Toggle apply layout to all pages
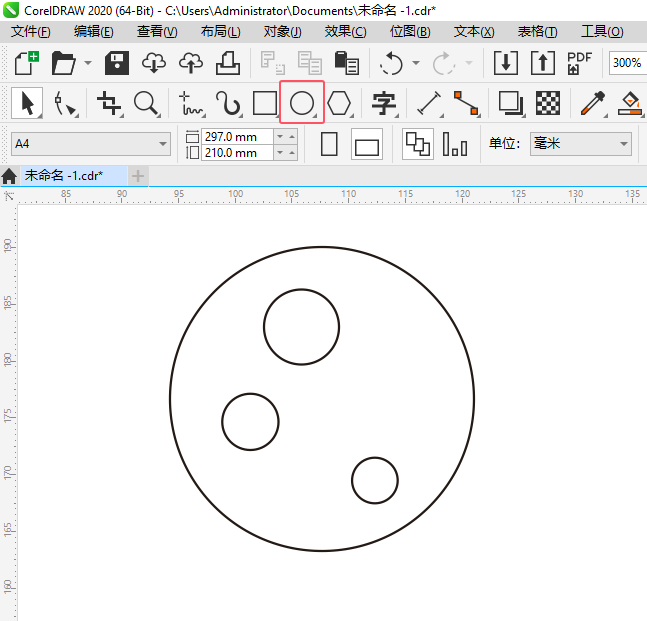Screen dimensions: 647x621 [x=418, y=144]
